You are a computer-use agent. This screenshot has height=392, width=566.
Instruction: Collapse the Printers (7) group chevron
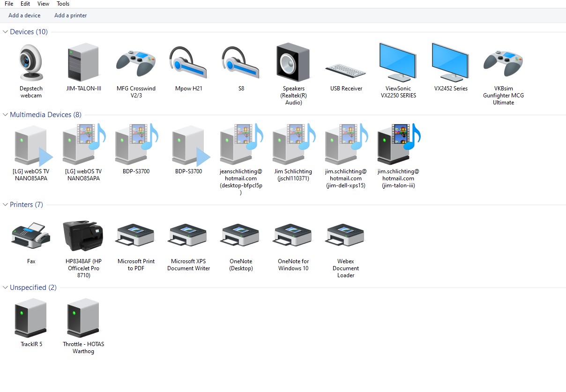pyautogui.click(x=6, y=205)
